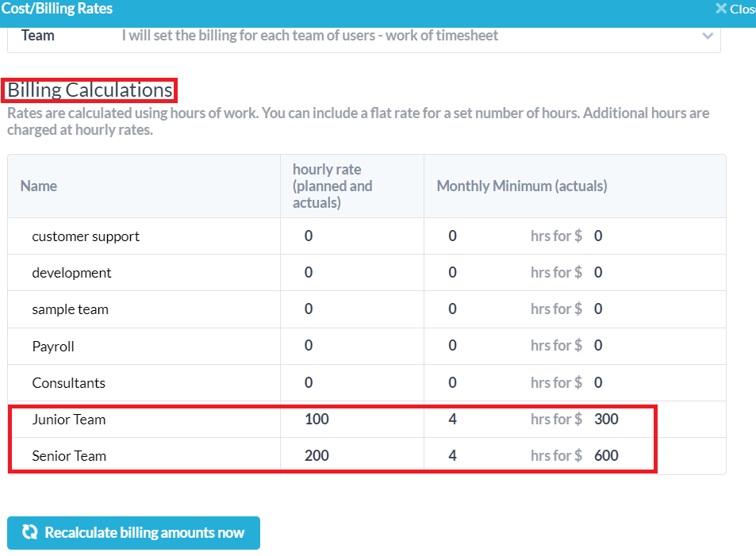756x556 pixels.
Task: Edit customer support flat rate amount
Action: (598, 236)
